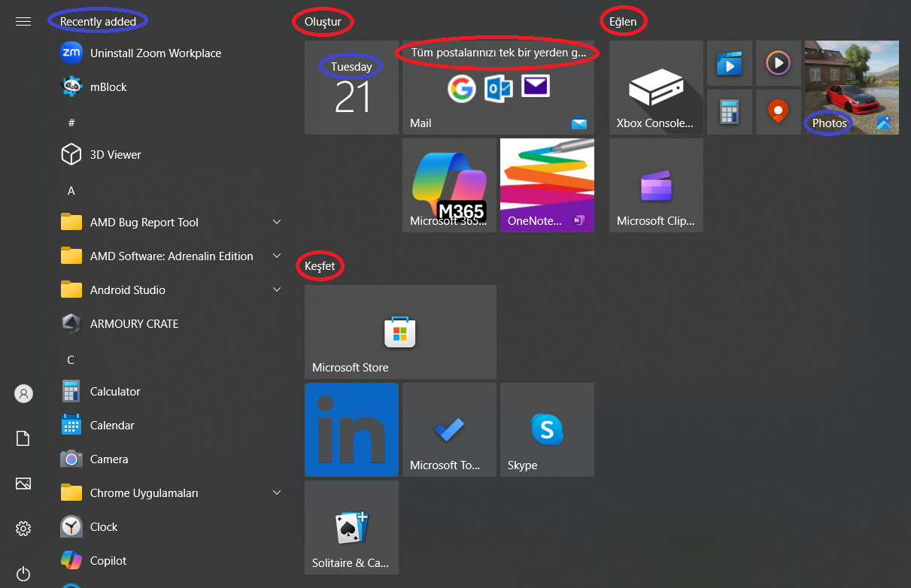
Task: Expand the Android Studio folder
Action: pos(171,289)
